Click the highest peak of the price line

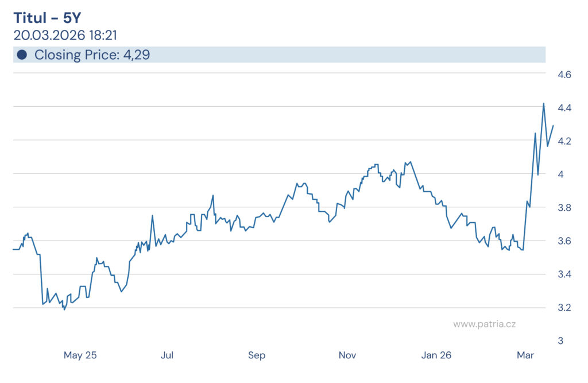click(543, 104)
